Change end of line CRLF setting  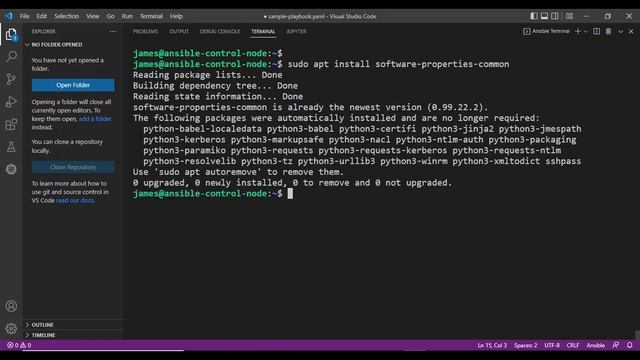pos(573,345)
